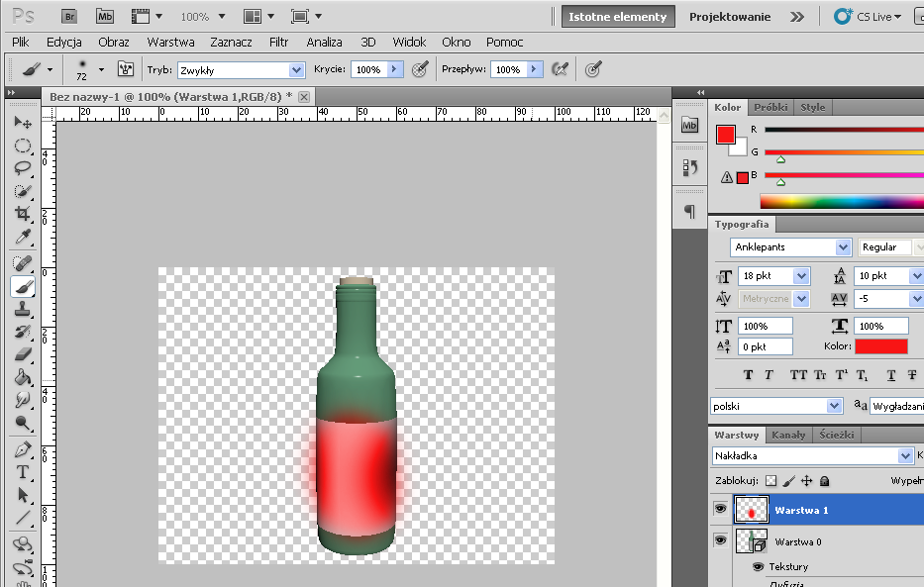Screen dimensions: 924x587
Task: Hide Warstwa 1 layer visibility
Action: [x=720, y=508]
